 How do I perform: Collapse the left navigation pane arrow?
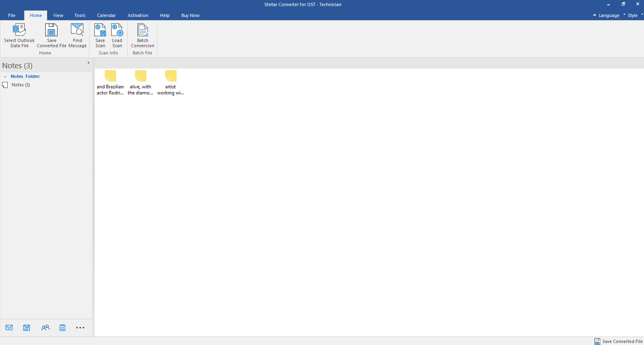[x=88, y=63]
